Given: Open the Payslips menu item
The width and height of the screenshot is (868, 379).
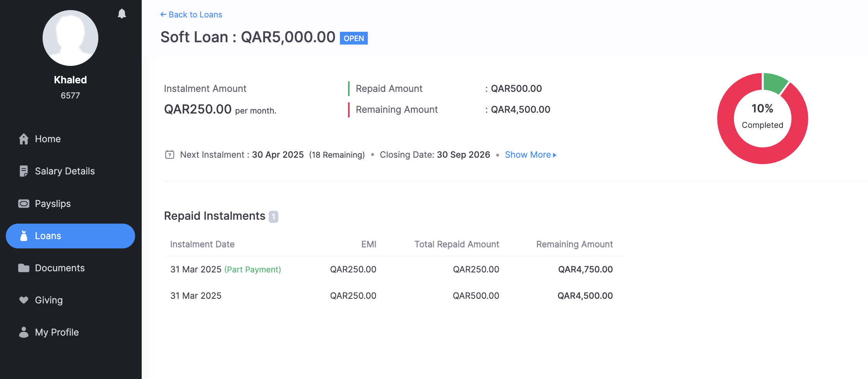Looking at the screenshot, I should pos(53,204).
